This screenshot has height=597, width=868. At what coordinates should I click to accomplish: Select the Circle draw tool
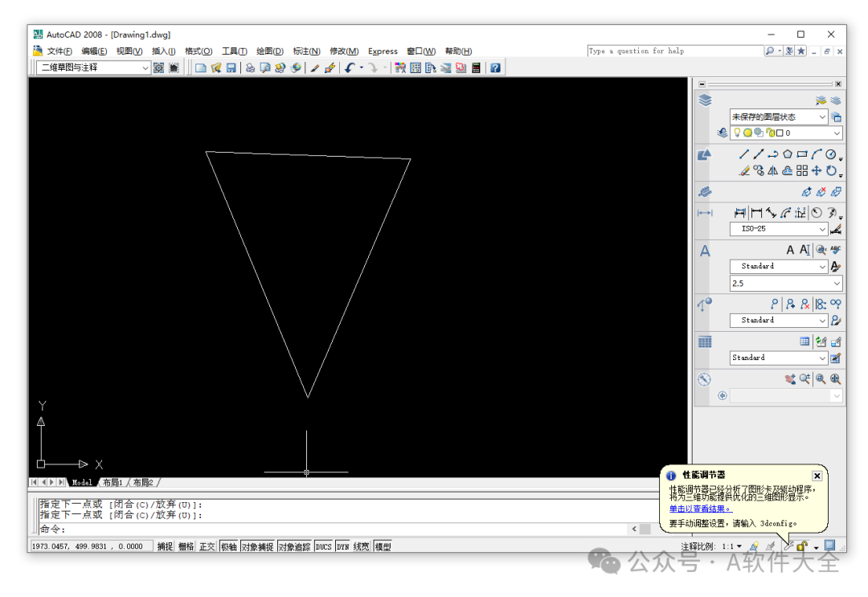[x=831, y=154]
